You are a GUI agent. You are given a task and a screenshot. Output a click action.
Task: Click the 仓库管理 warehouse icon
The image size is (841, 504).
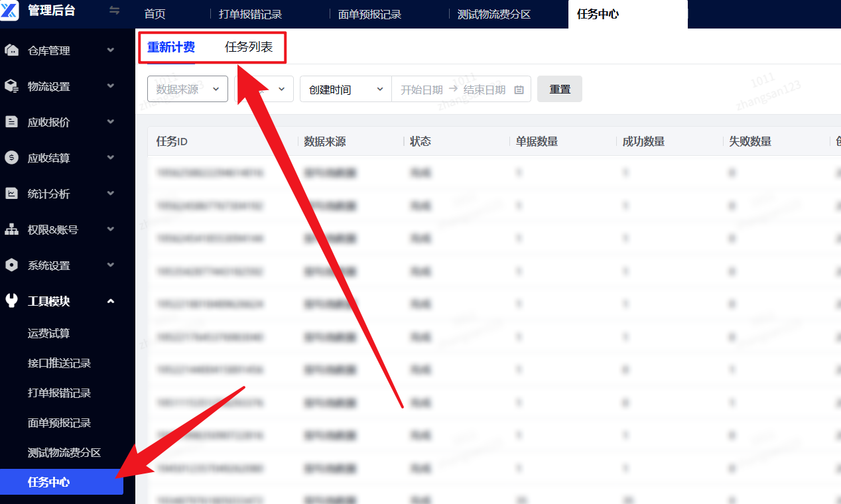click(x=11, y=50)
